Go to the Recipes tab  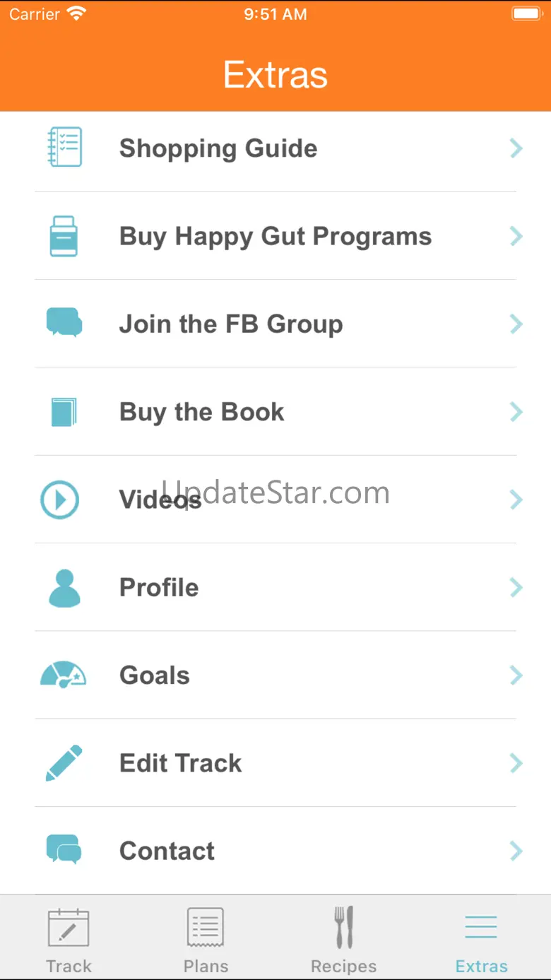[x=344, y=940]
